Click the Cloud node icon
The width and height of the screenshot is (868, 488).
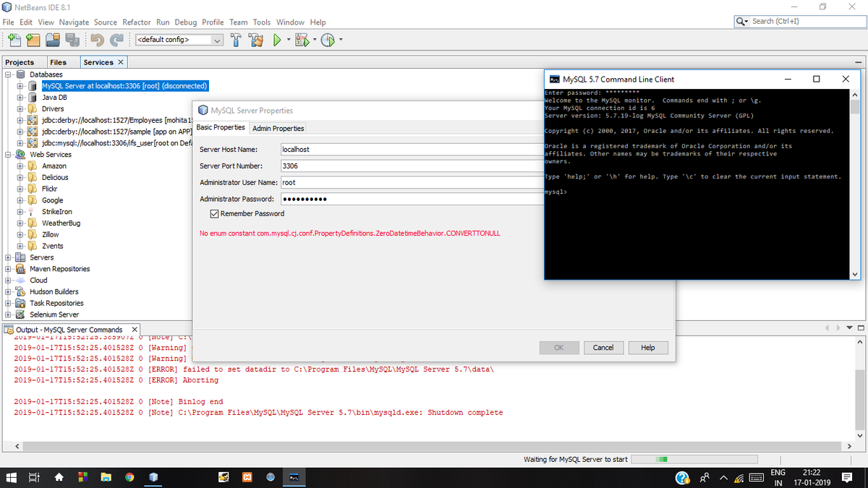pyautogui.click(x=21, y=281)
